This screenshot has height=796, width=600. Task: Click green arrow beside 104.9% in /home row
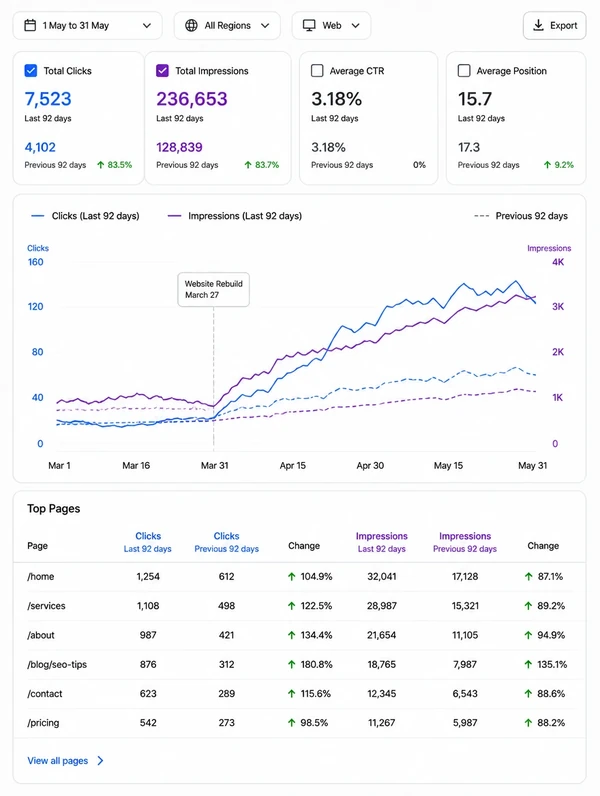[291, 577]
